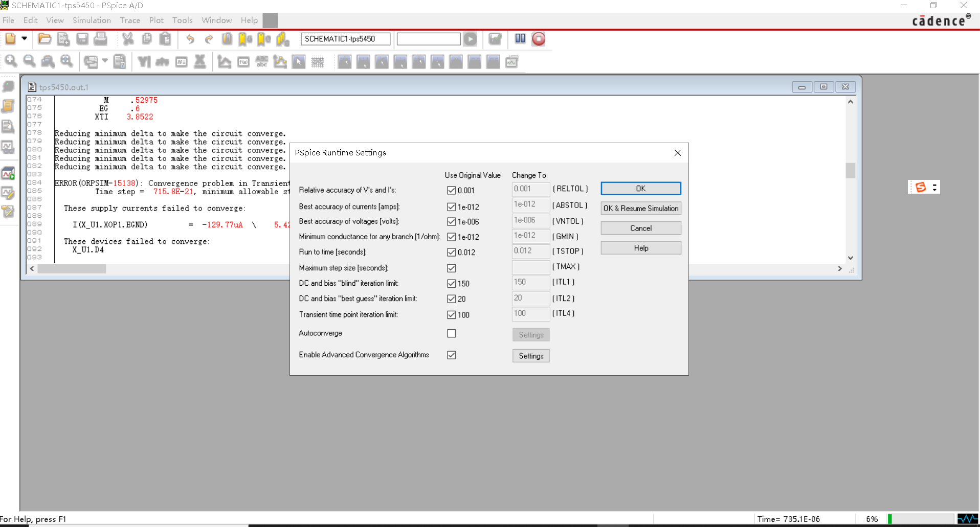This screenshot has width=980, height=527.
Task: Open the Trace menu
Action: coord(130,20)
